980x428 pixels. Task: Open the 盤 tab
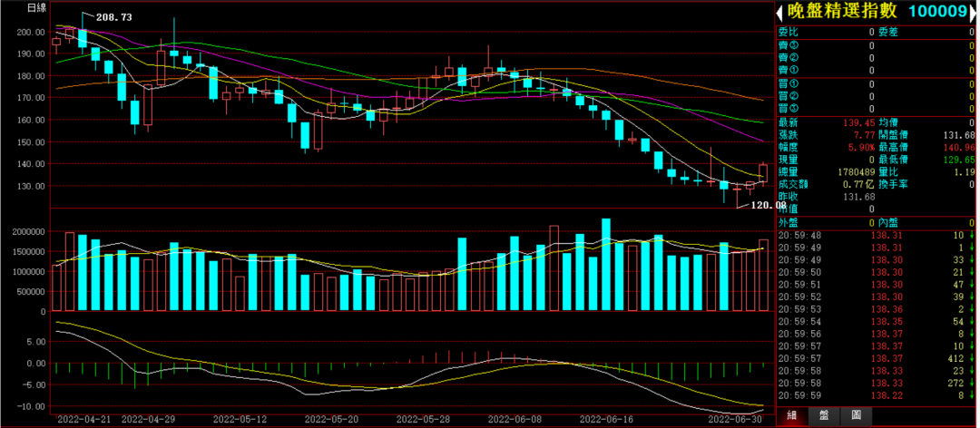[x=822, y=415]
